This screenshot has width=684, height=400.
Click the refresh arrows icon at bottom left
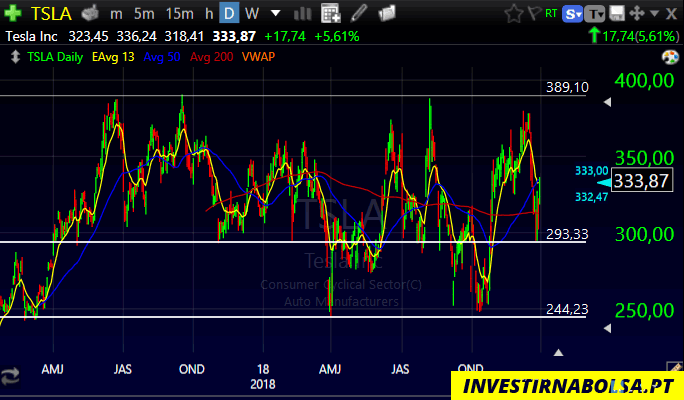(10, 376)
